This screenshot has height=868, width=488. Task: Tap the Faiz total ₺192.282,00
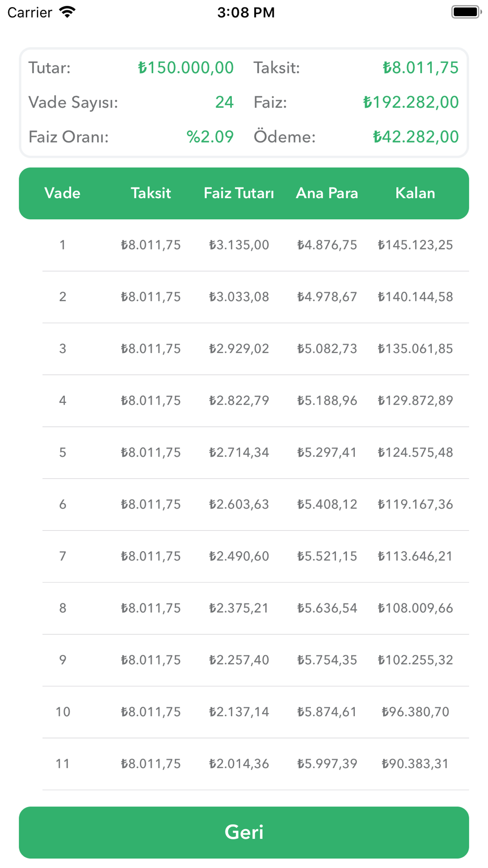[x=410, y=103]
